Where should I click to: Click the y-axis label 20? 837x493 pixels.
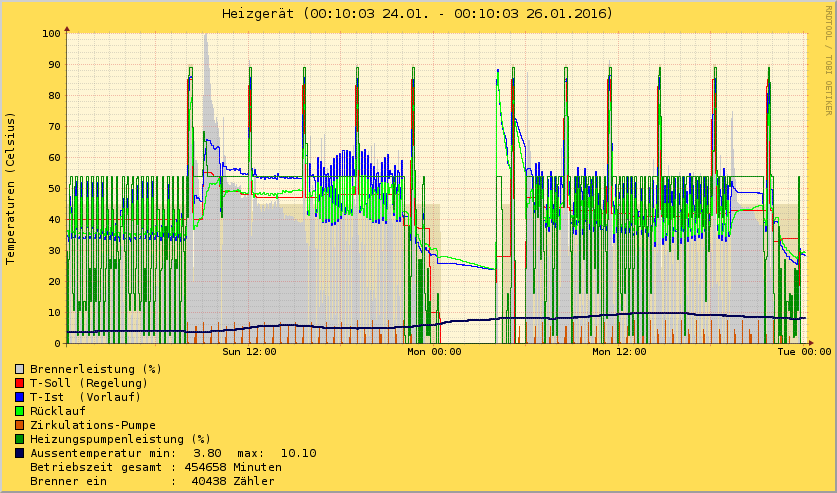pos(54,281)
